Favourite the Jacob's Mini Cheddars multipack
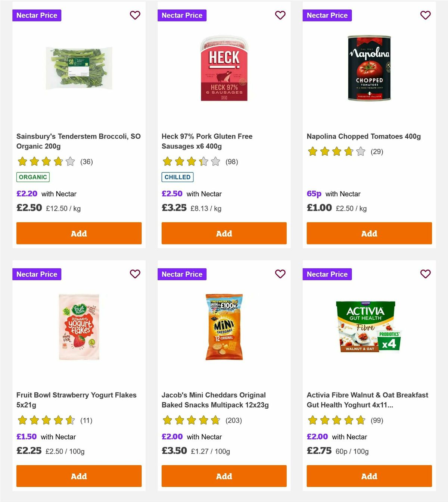This screenshot has height=502, width=448. pos(280,274)
